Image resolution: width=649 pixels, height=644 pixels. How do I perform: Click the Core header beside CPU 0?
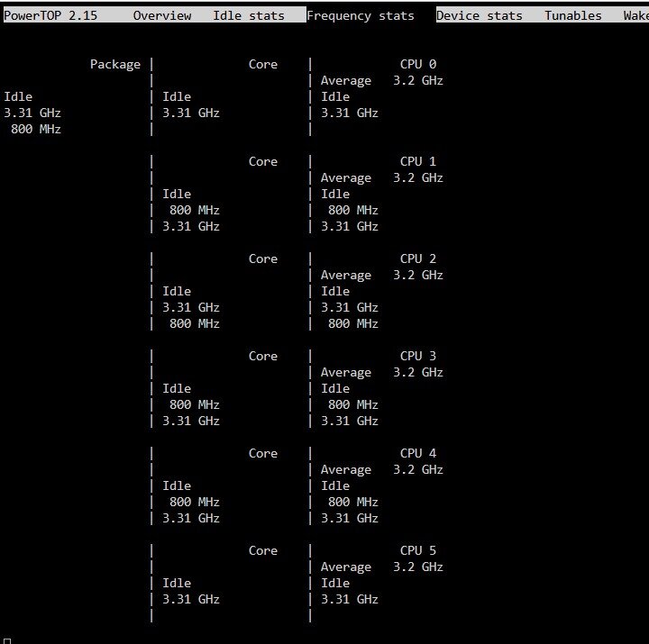click(263, 64)
